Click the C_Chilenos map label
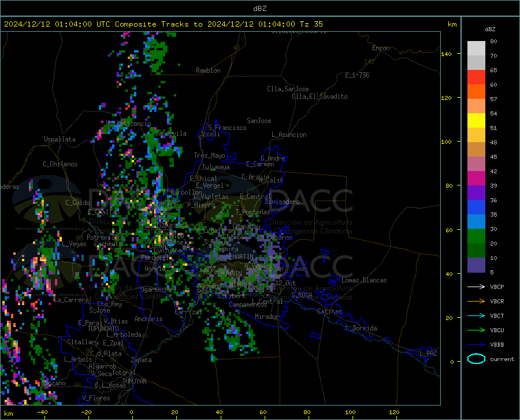The width and height of the screenshot is (520, 420). (60, 164)
